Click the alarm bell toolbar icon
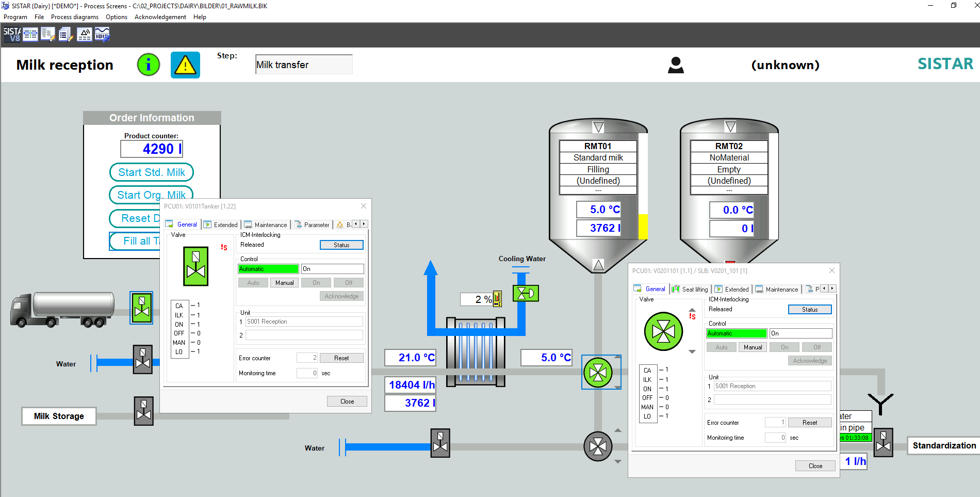980x497 pixels. pyautogui.click(x=84, y=35)
